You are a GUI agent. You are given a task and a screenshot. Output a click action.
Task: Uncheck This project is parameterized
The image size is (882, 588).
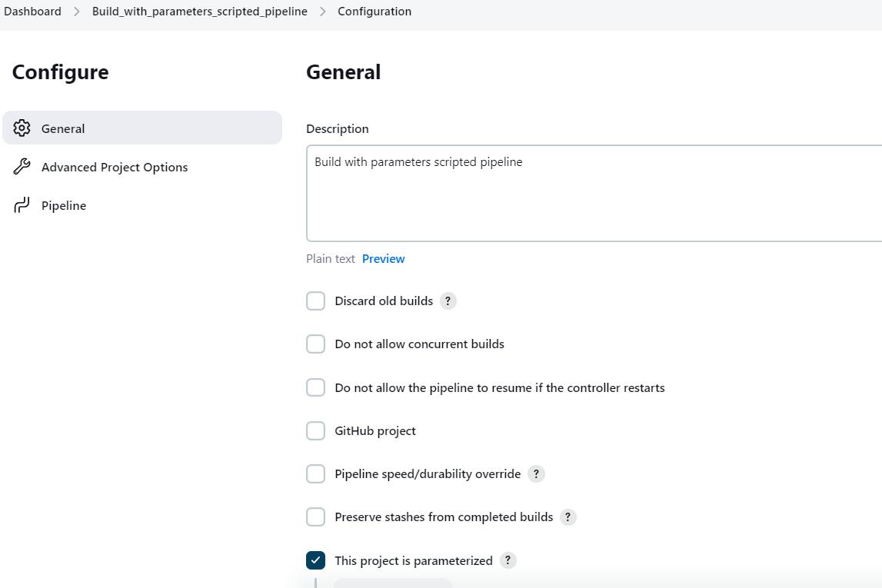click(316, 560)
